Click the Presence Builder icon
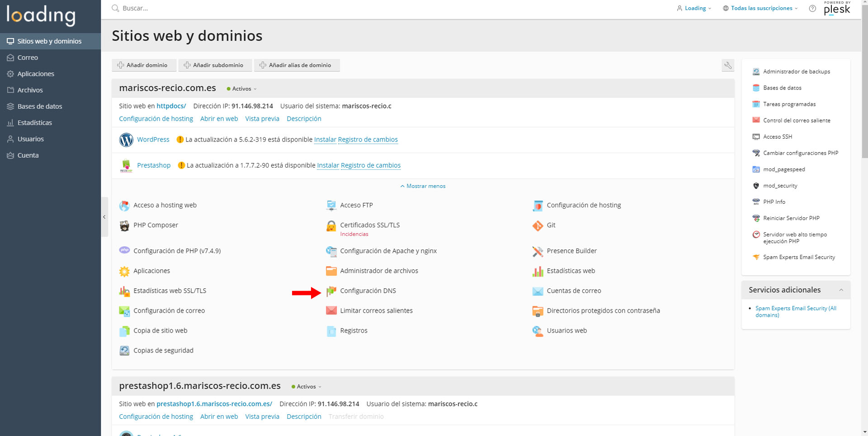This screenshot has width=868, height=436. pyautogui.click(x=538, y=251)
